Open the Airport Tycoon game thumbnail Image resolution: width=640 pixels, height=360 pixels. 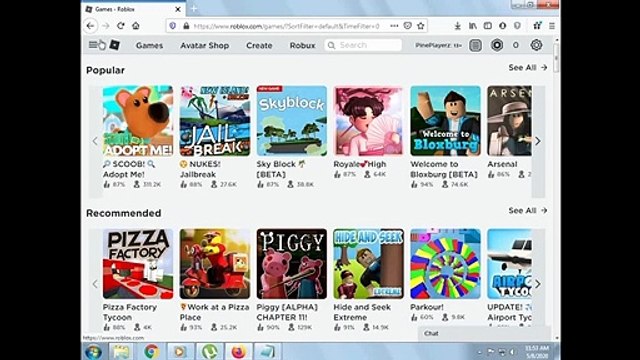point(509,264)
